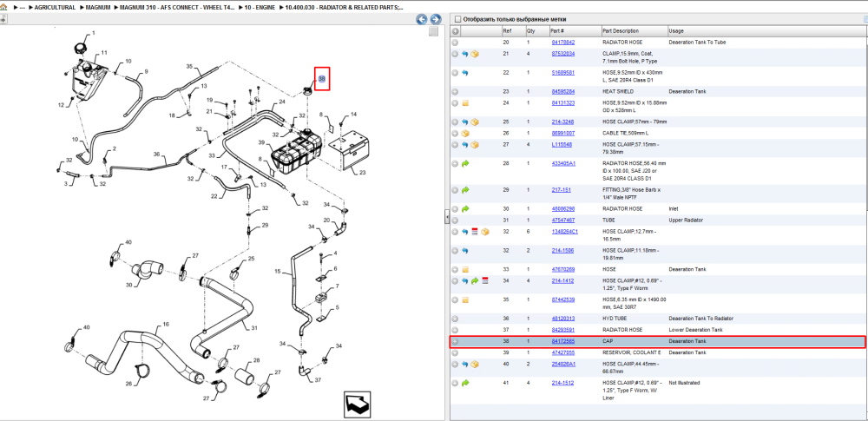
Task: Toggle select circle for row 36 HYD TUBE
Action: pyautogui.click(x=455, y=319)
